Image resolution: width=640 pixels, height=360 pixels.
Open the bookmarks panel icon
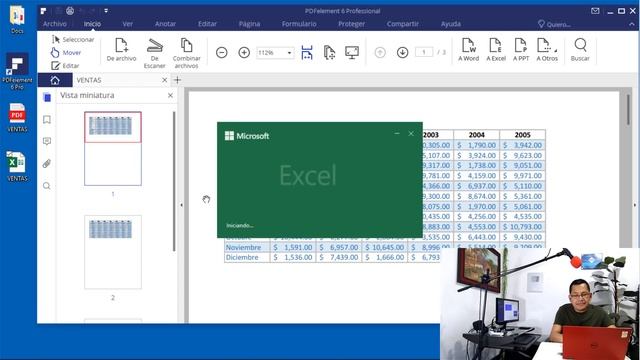(47, 120)
